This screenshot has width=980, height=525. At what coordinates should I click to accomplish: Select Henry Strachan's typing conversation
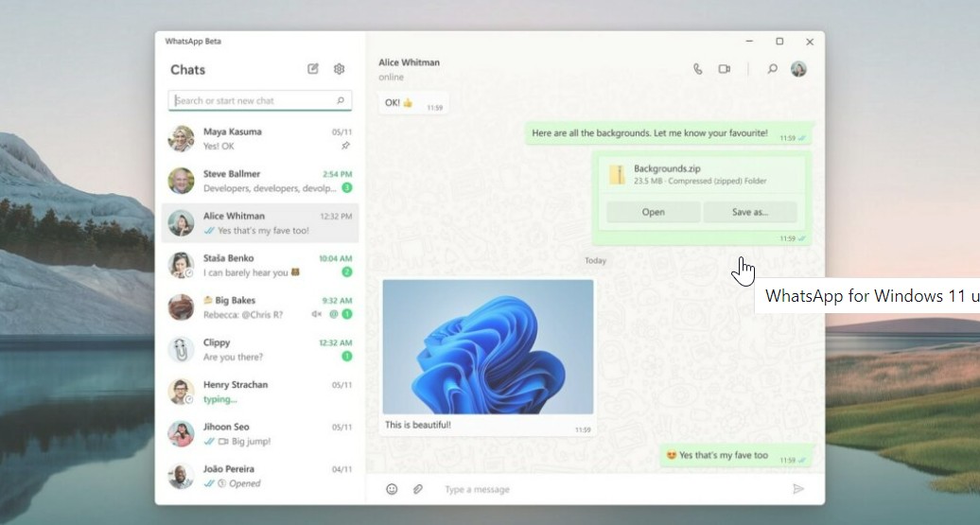click(260, 392)
